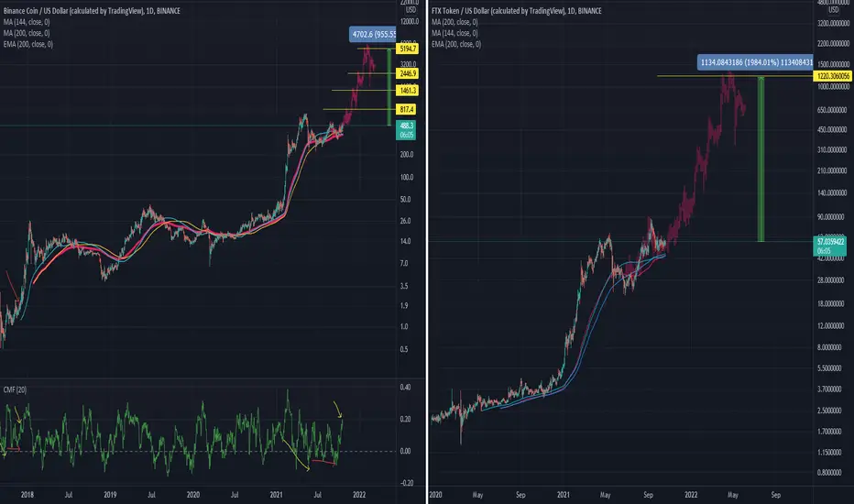
Task: Click the 650.0000000 FTX price axis value
Action: point(832,110)
